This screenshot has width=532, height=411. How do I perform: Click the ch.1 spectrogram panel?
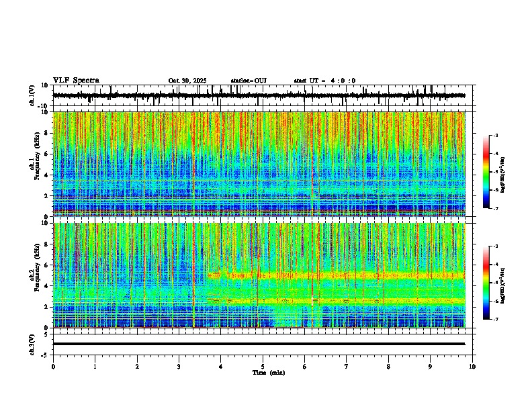pos(259,164)
